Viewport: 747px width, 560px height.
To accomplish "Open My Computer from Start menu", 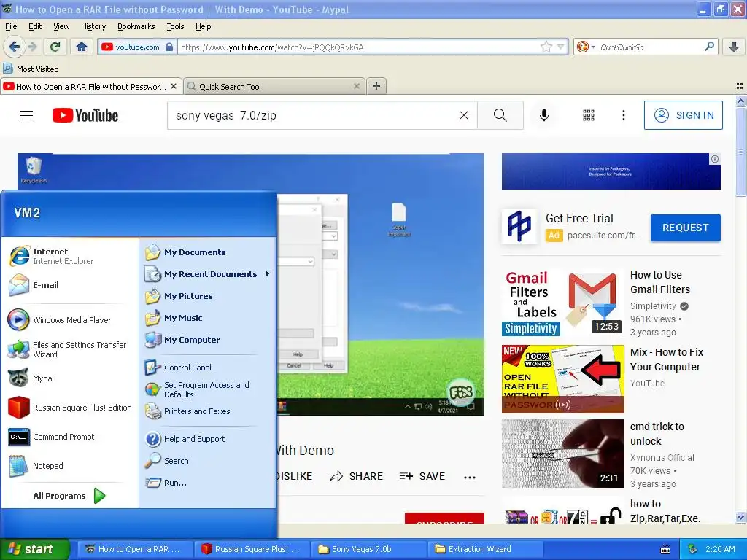I will (x=207, y=340).
